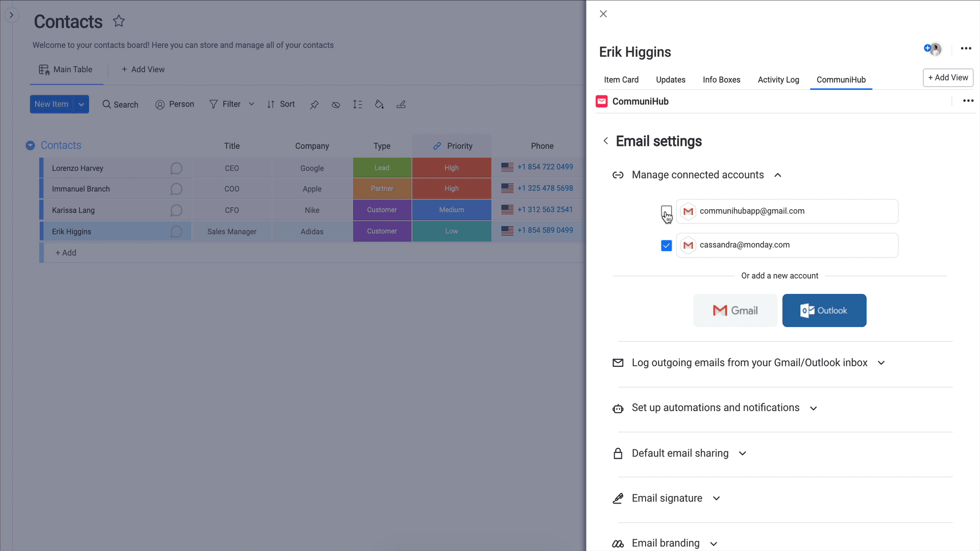The width and height of the screenshot is (980, 551).
Task: Click the invite people avatar icon
Action: [x=933, y=49]
